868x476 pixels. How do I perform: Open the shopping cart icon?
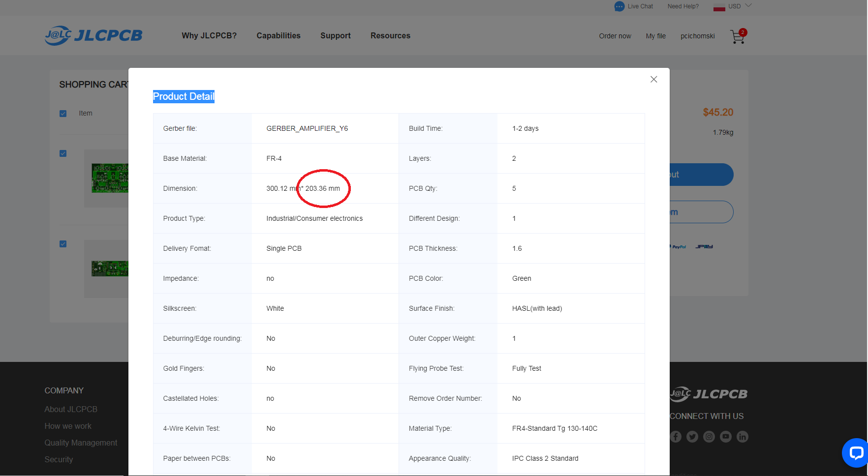[x=738, y=36]
